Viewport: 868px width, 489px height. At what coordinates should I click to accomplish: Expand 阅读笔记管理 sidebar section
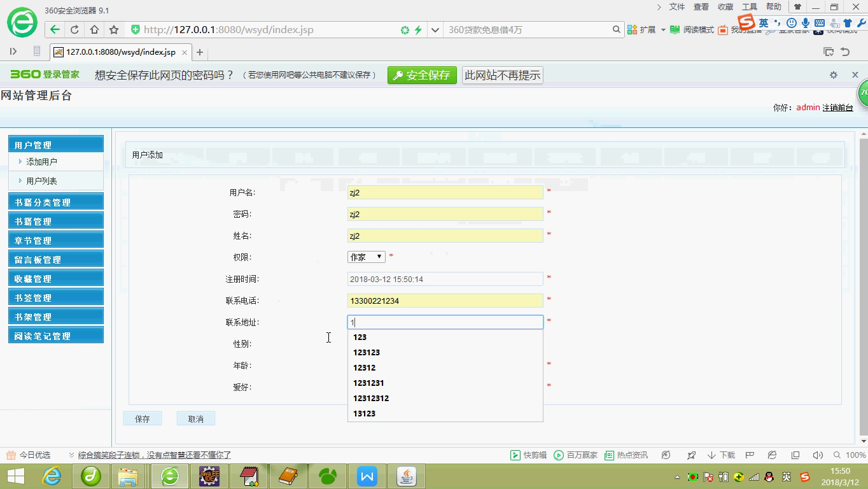(x=56, y=336)
